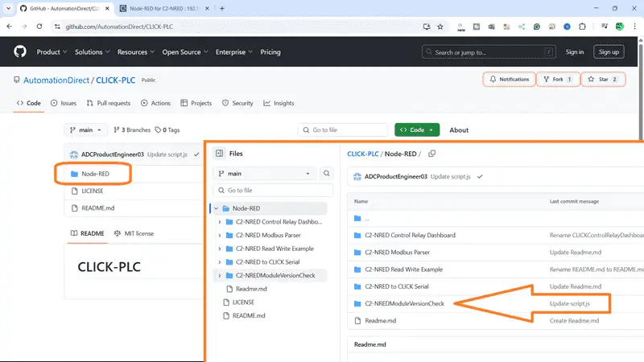The width and height of the screenshot is (644, 362).
Task: Close the GitHub AutomationDirect tab
Action: (x=107, y=8)
